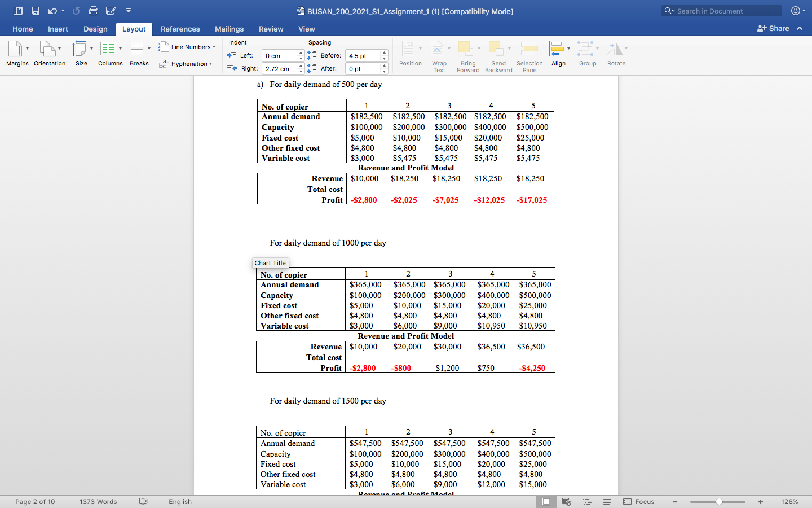Image resolution: width=812 pixels, height=508 pixels.
Task: Save the document with the floppy disk icon
Action: [36, 11]
